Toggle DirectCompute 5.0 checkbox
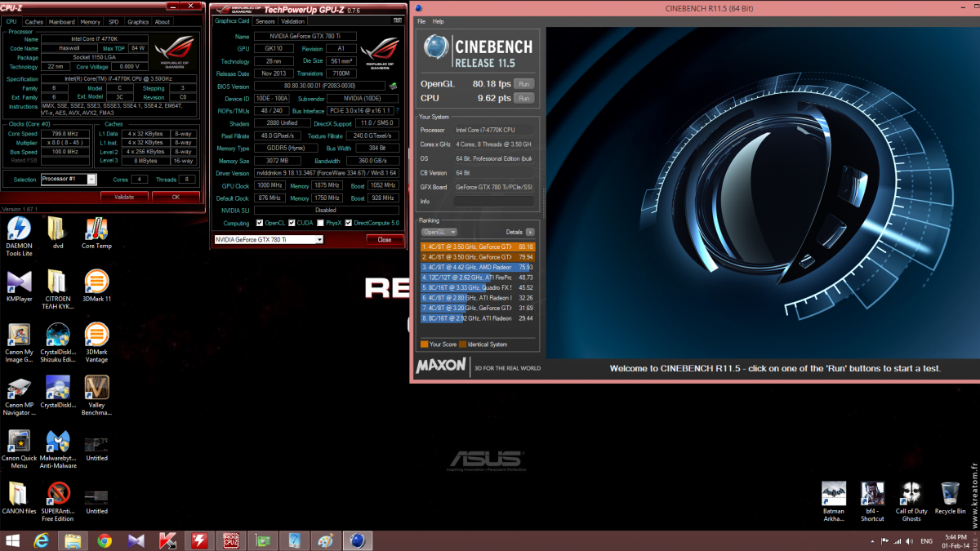This screenshot has height=551, width=980. [348, 223]
